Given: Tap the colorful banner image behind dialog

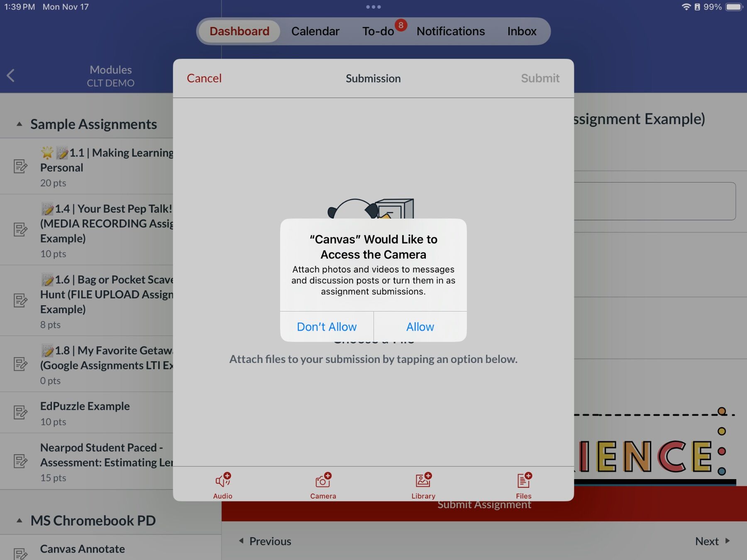Looking at the screenshot, I should (655, 446).
